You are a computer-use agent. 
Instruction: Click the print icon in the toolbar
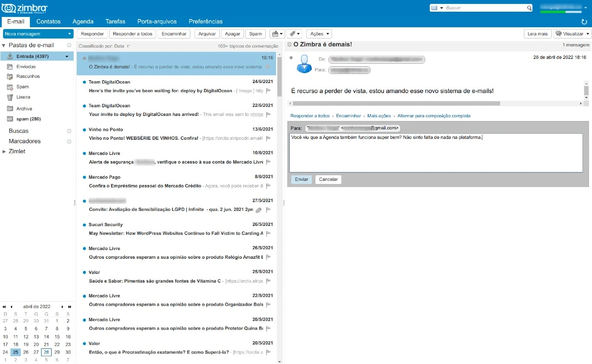tap(275, 34)
